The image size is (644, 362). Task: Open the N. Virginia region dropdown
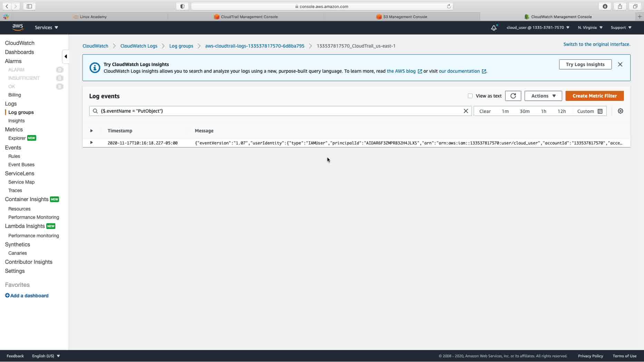point(590,28)
